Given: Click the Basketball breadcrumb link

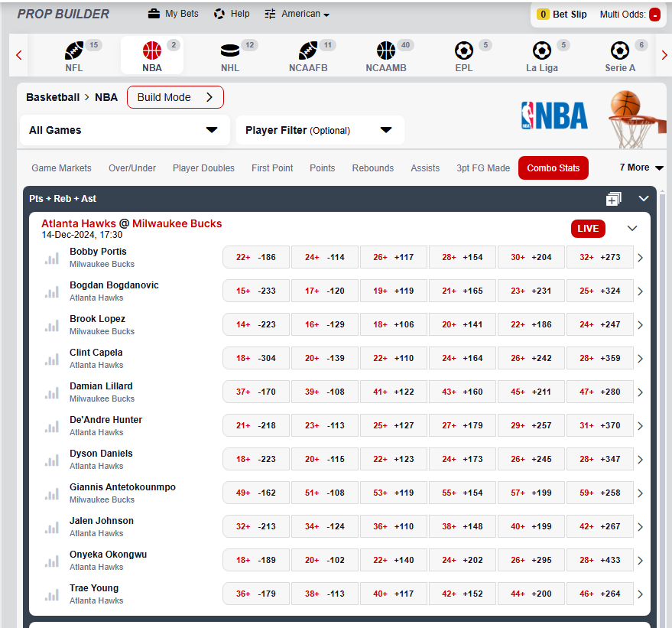Looking at the screenshot, I should [x=53, y=97].
